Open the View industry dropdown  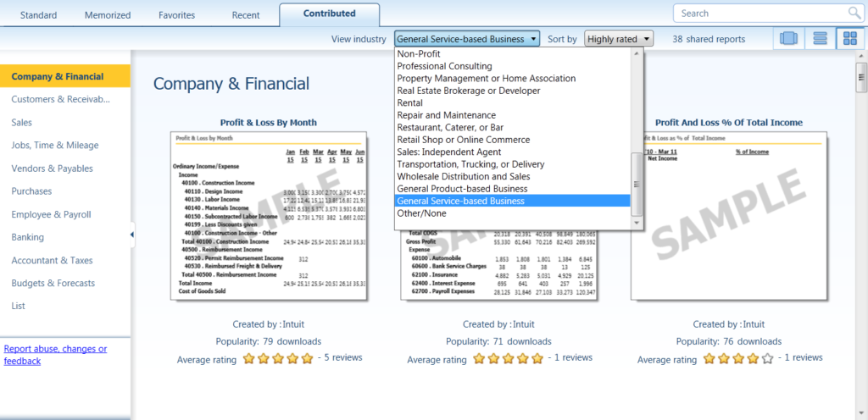(467, 39)
